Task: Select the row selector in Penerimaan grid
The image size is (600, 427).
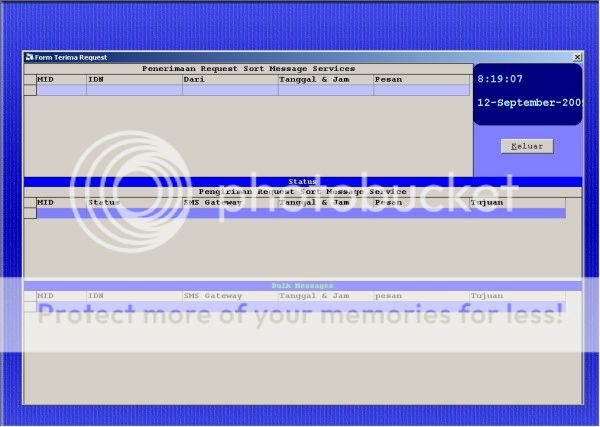Action: coord(30,90)
